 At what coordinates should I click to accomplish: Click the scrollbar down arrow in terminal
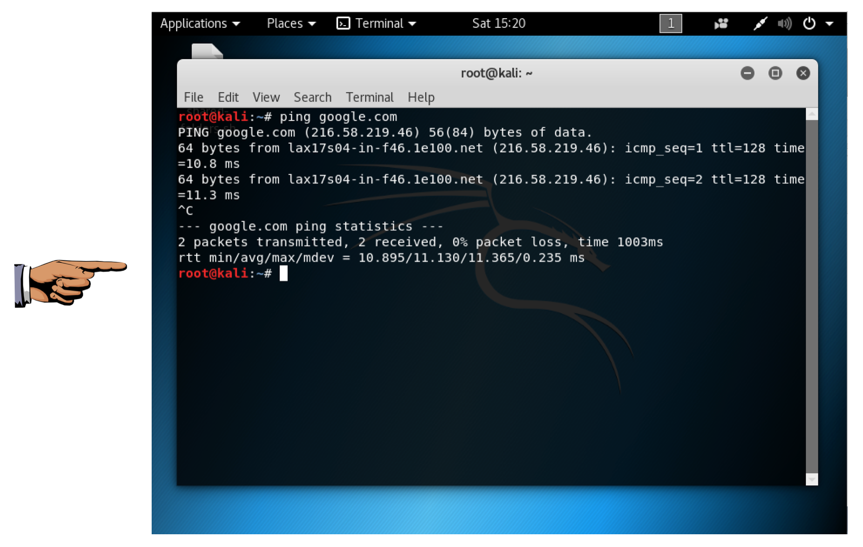(x=812, y=480)
